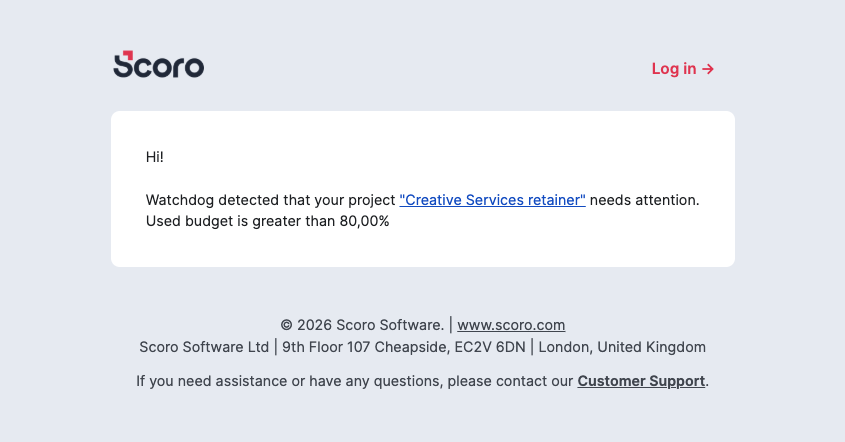
Task: Click the "If you need assistance" sentence
Action: pyautogui.click(x=204, y=381)
